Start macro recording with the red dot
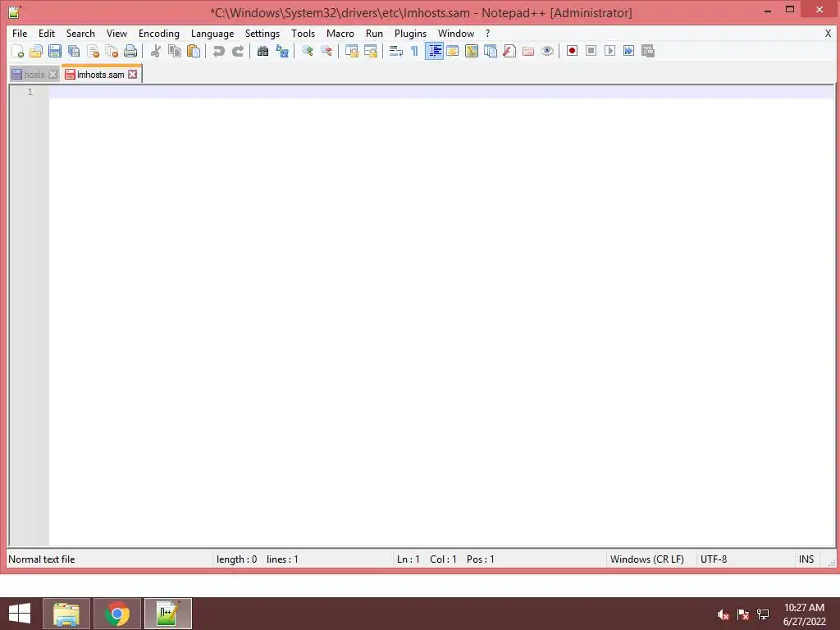The width and height of the screenshot is (840, 630). pos(572,51)
